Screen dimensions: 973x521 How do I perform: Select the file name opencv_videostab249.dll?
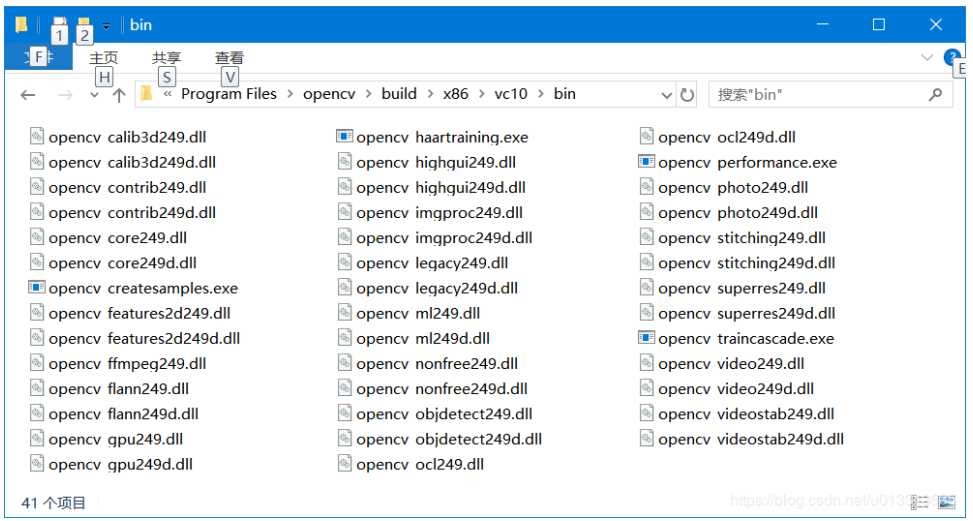click(x=746, y=414)
